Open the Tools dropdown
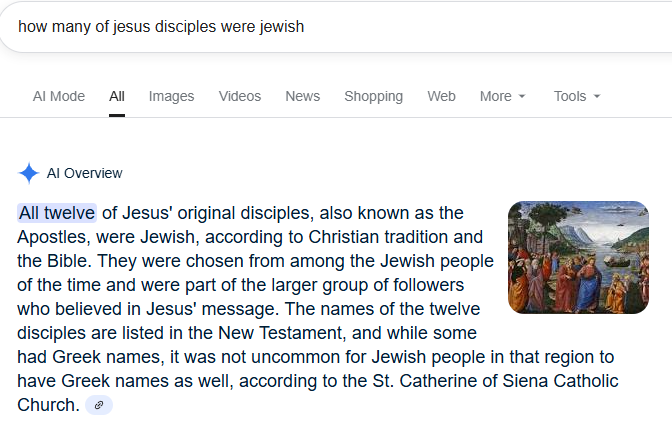The width and height of the screenshot is (672, 438). point(570,96)
